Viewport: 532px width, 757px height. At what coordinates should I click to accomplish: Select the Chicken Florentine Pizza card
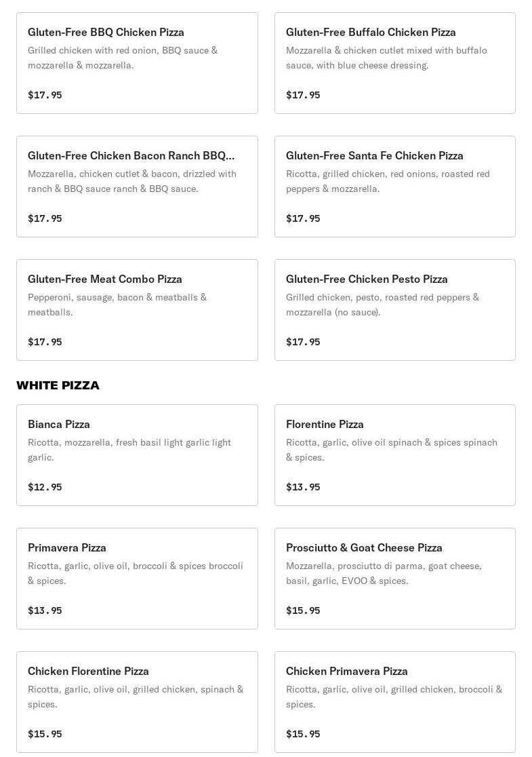click(x=137, y=702)
